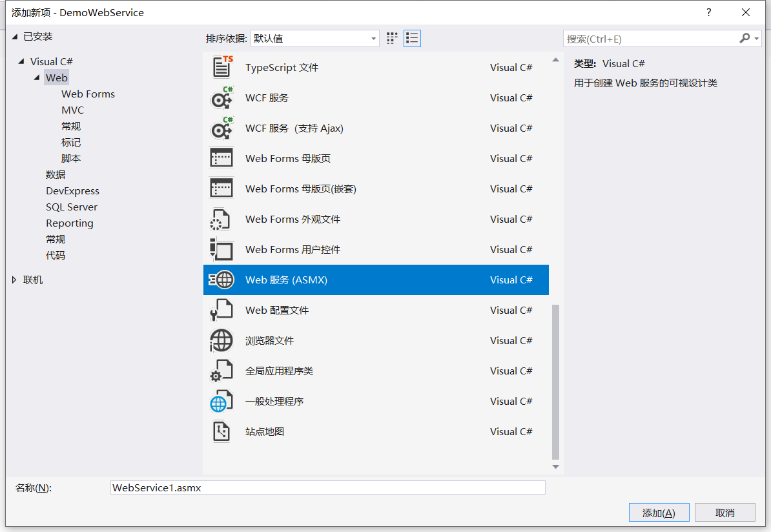Viewport: 771px width, 532px height.
Task: Click the 站点地图 template icon
Action: pyautogui.click(x=221, y=431)
